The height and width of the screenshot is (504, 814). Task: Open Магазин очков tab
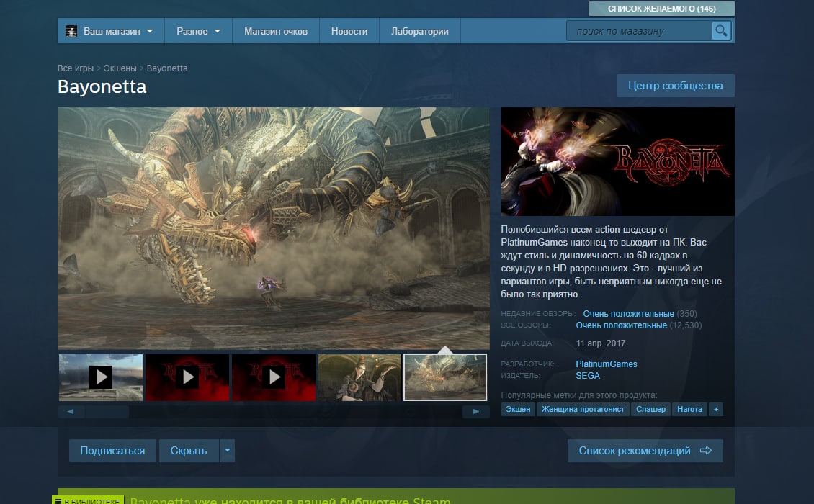tap(276, 31)
